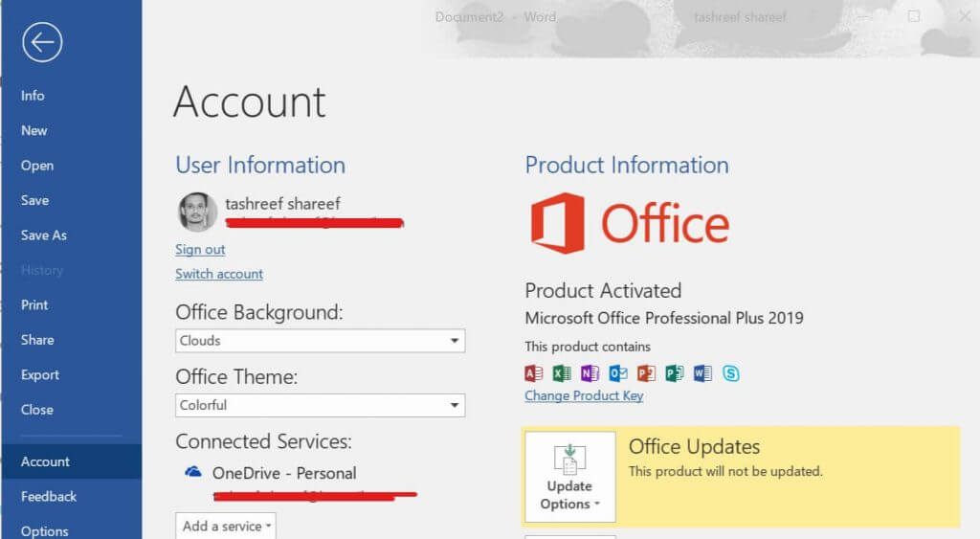The image size is (980, 539).
Task: Click the OneNote app icon
Action: (590, 373)
